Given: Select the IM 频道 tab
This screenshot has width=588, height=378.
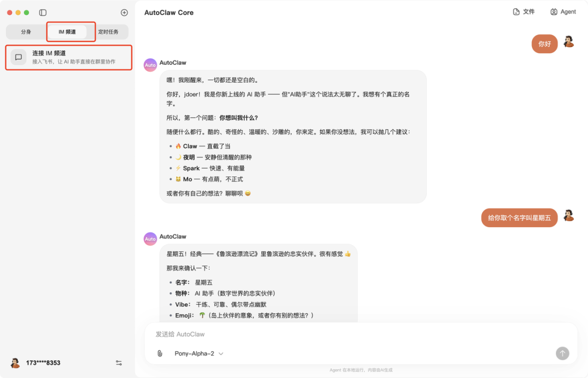Looking at the screenshot, I should pos(68,32).
